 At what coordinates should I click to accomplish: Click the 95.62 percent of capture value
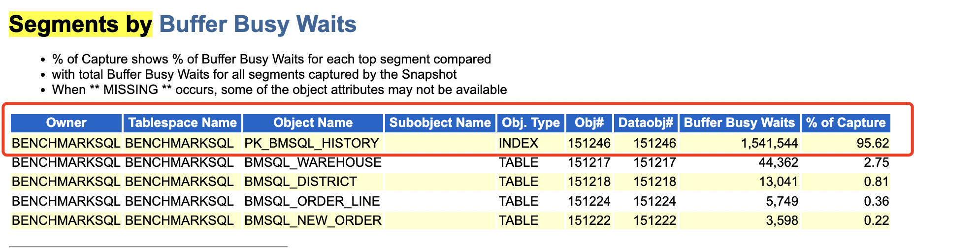873,143
